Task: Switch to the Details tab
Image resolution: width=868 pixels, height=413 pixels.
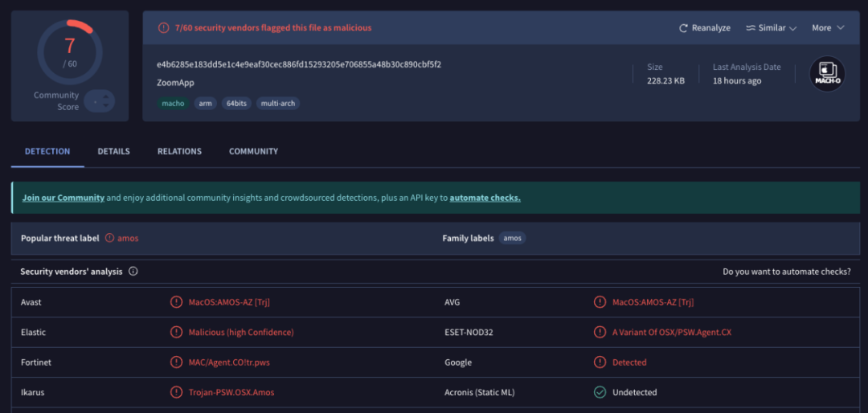Action: [113, 151]
